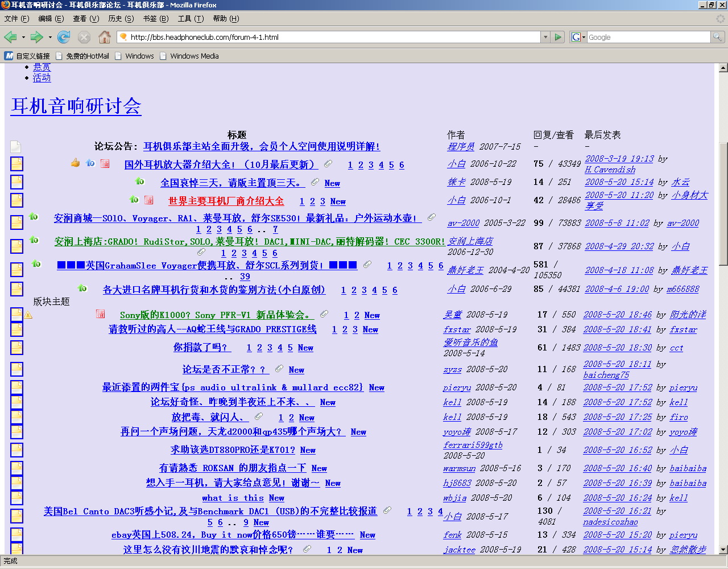The image size is (728, 569).
Task: Click the paperclip icon after 论坛是否不正常
Action: coord(279,369)
